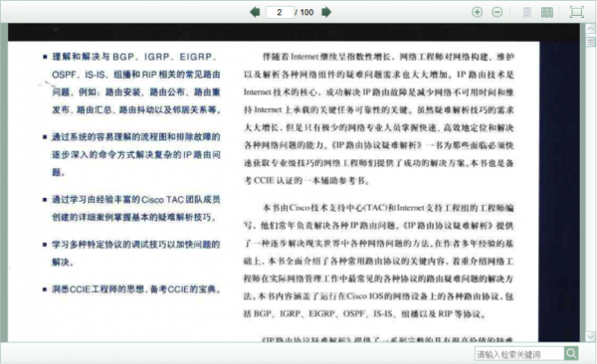Click the vertical scrollbar thumb handle
This screenshot has height=364, width=597.
(590, 41)
